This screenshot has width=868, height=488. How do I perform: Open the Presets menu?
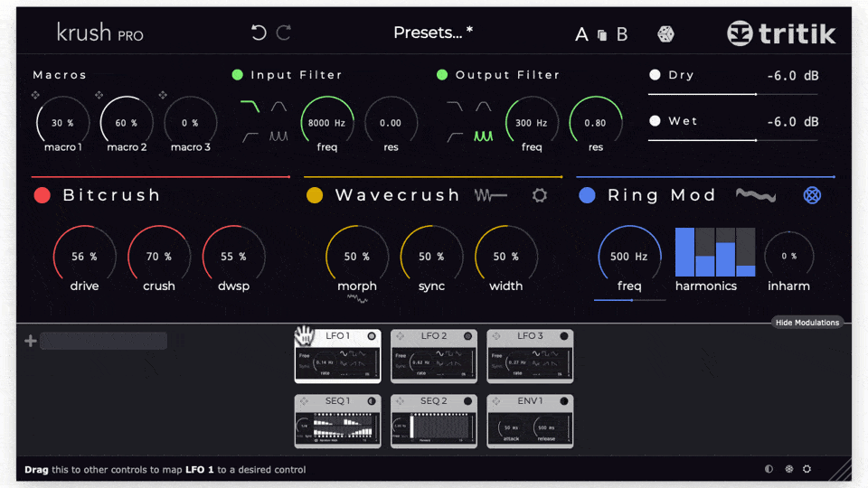[x=432, y=33]
